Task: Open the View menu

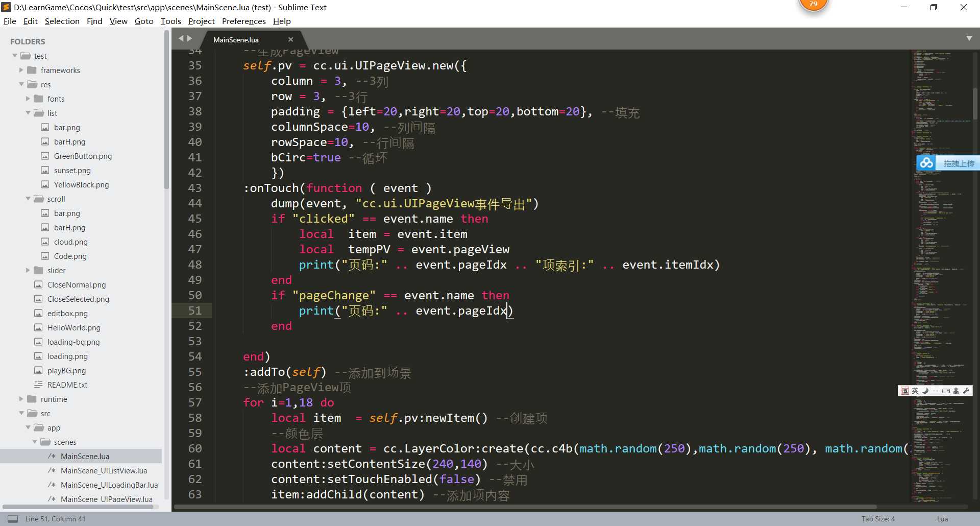Action: 118,21
